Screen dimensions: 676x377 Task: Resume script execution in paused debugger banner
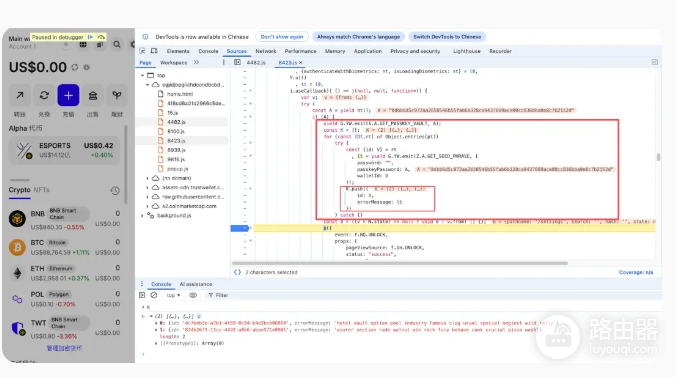click(x=91, y=37)
